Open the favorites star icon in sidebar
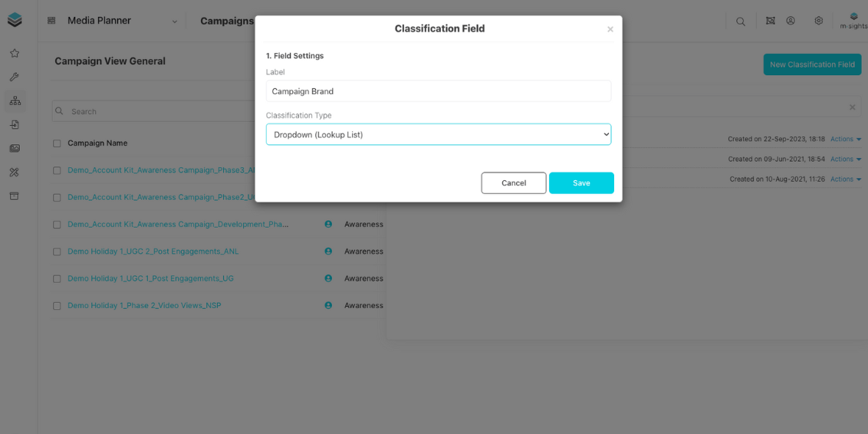Screen dimensions: 868x434 point(14,54)
